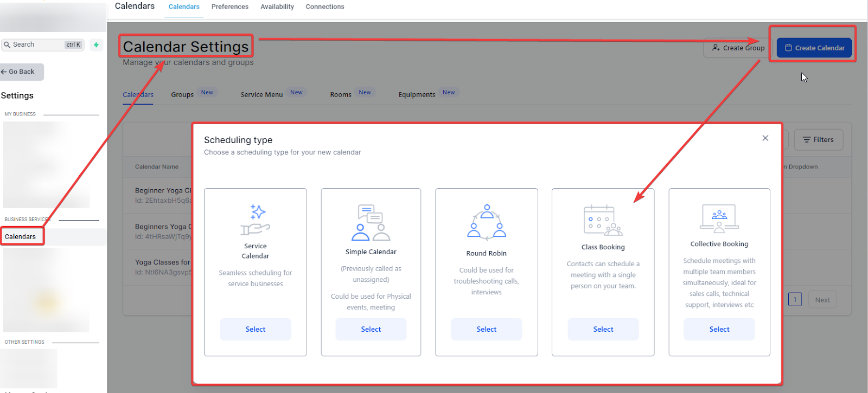Click the search magnifier icon
868x393 pixels.
(7, 44)
